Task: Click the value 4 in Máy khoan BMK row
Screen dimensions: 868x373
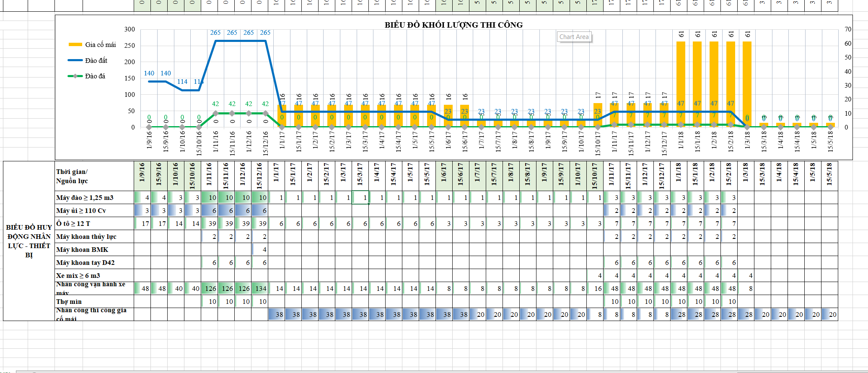Action: coord(260,249)
